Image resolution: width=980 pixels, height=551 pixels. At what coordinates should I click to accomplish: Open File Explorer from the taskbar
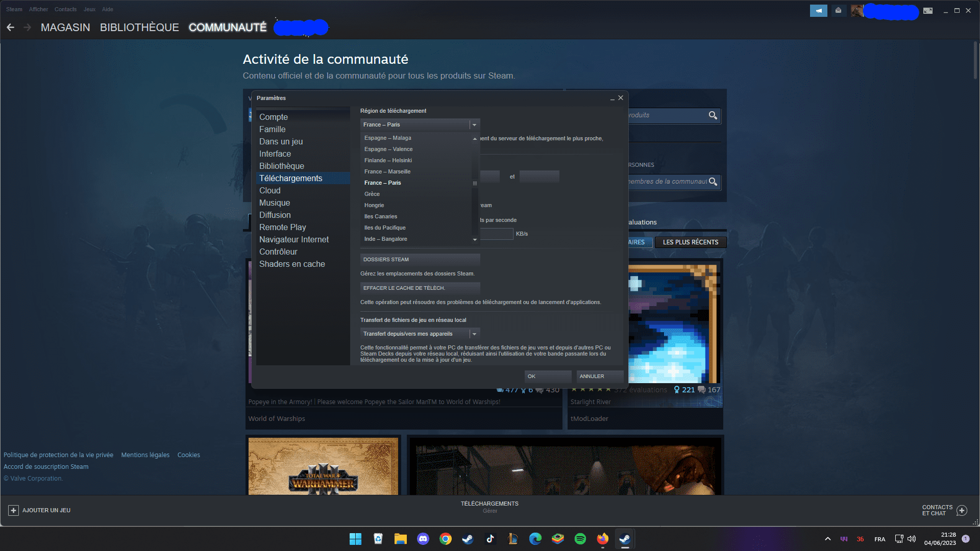click(x=400, y=539)
